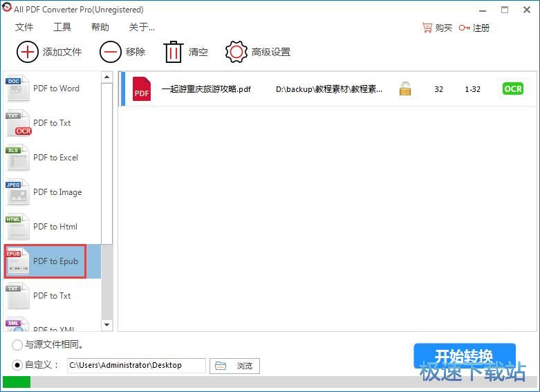Open the 帮助 (Help) menu
The width and height of the screenshot is (540, 392).
[x=100, y=27]
